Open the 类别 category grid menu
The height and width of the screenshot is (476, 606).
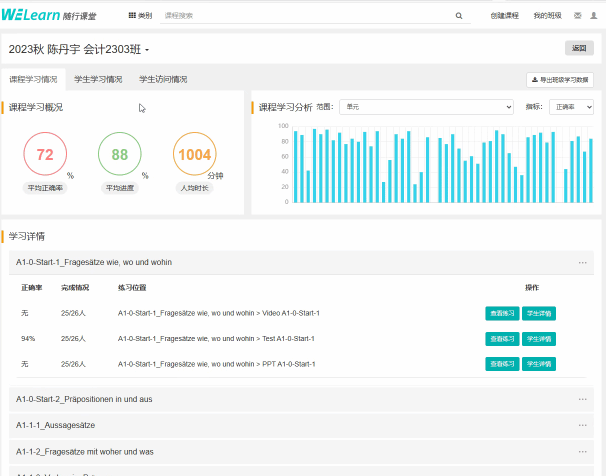click(x=141, y=16)
